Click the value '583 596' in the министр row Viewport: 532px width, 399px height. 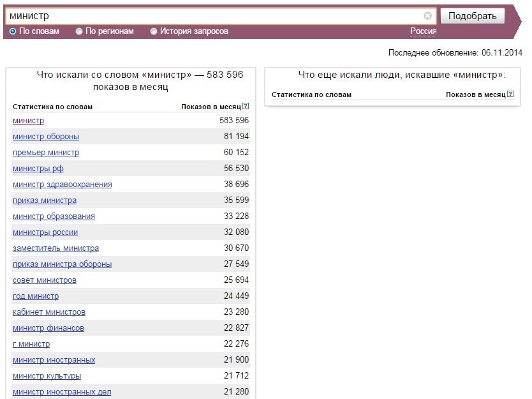coord(234,120)
